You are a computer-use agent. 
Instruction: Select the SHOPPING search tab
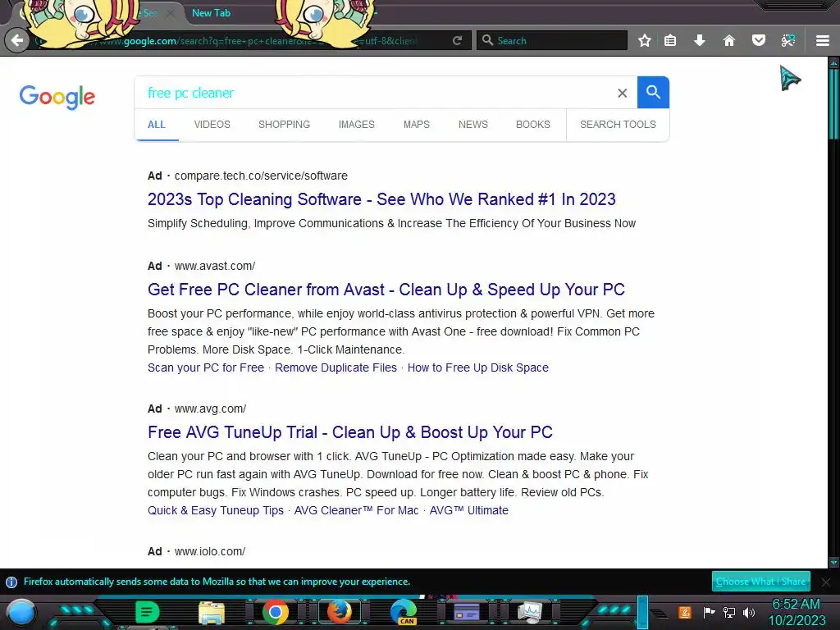284,125
